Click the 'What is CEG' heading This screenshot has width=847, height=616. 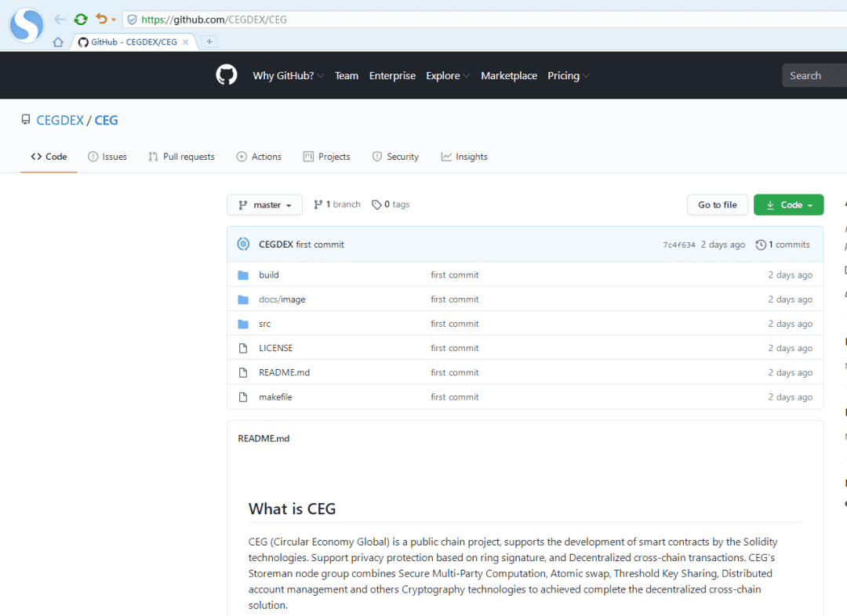pos(292,509)
